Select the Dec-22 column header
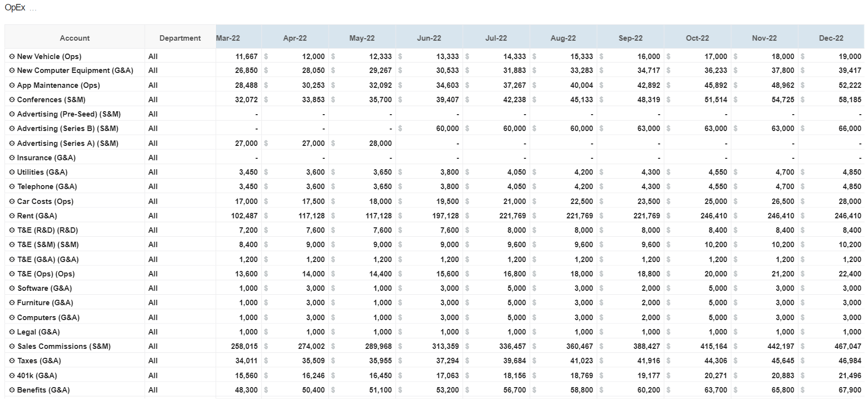 tap(831, 38)
